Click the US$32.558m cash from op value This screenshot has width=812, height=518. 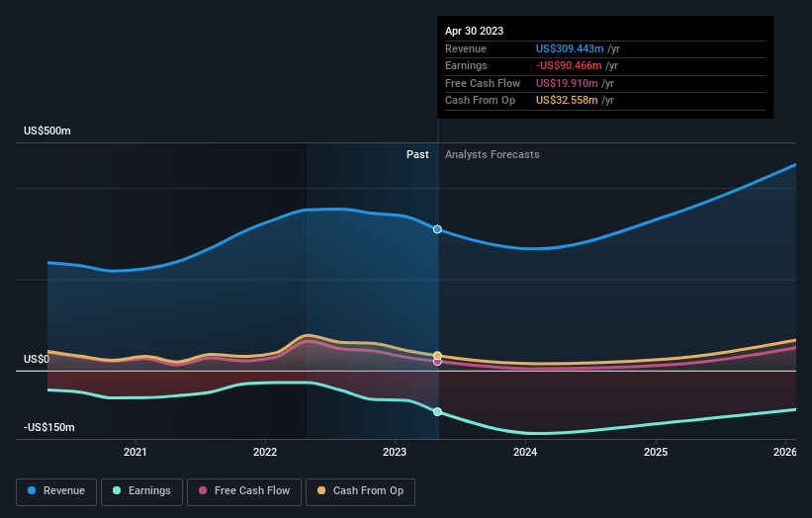click(x=567, y=101)
